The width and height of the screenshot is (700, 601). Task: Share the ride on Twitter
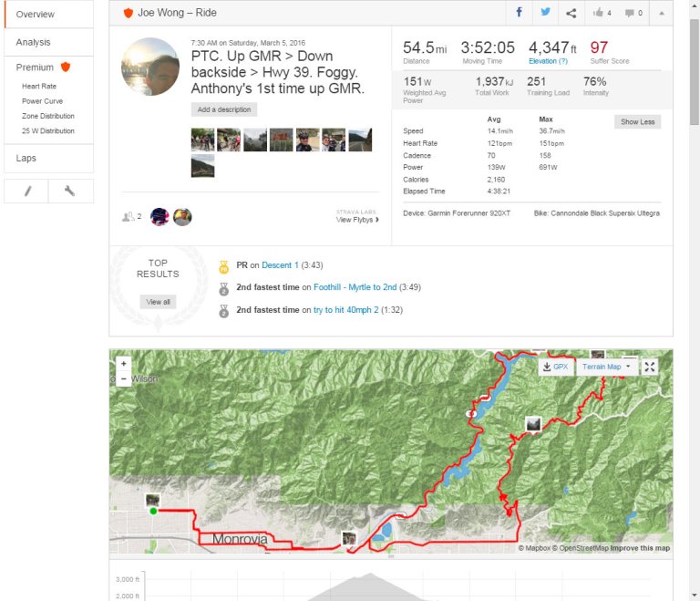[x=545, y=13]
